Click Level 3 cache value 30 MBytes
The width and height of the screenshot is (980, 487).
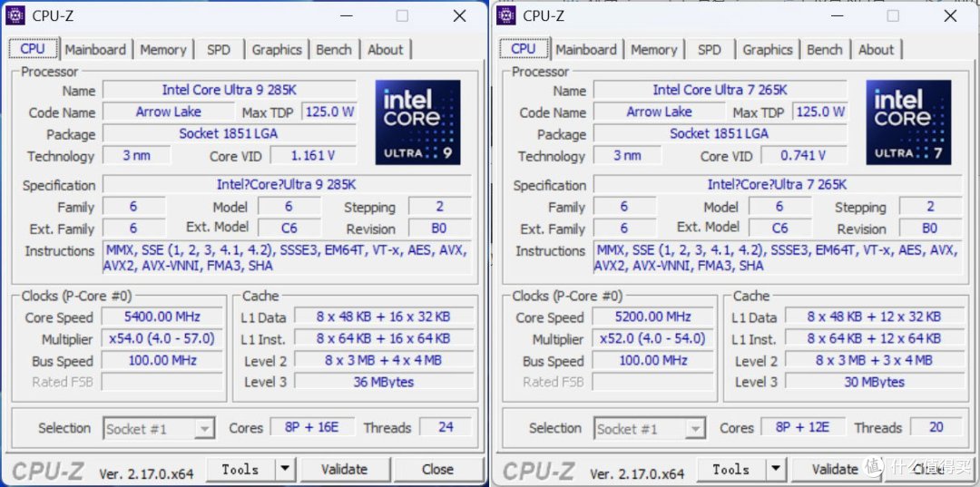[x=875, y=382]
